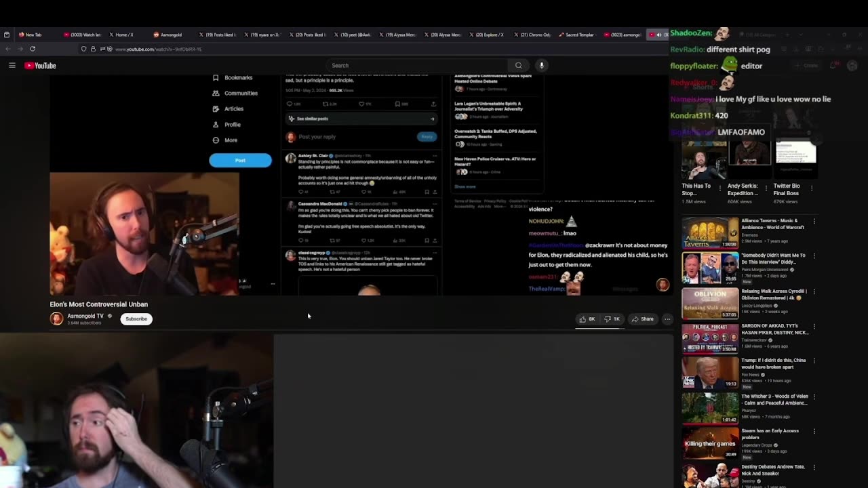Click More in the video's Twitter sidebar

pos(231,140)
